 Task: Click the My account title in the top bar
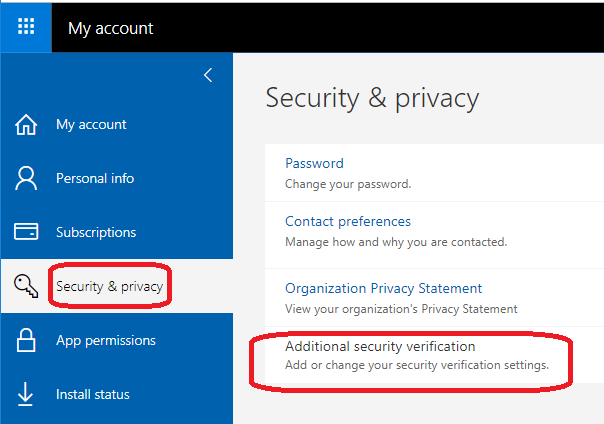click(111, 28)
